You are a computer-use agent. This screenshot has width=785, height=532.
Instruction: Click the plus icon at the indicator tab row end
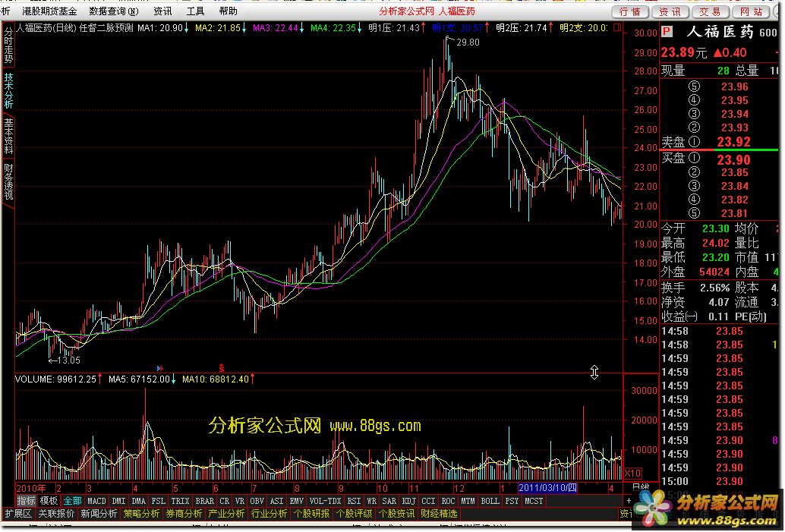pyautogui.click(x=629, y=500)
